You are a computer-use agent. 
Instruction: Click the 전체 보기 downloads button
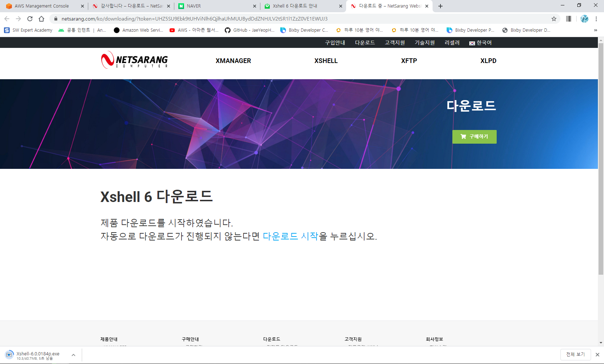click(576, 355)
